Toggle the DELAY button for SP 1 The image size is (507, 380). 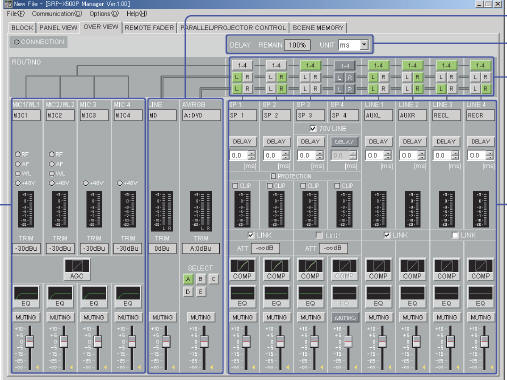pyautogui.click(x=242, y=141)
